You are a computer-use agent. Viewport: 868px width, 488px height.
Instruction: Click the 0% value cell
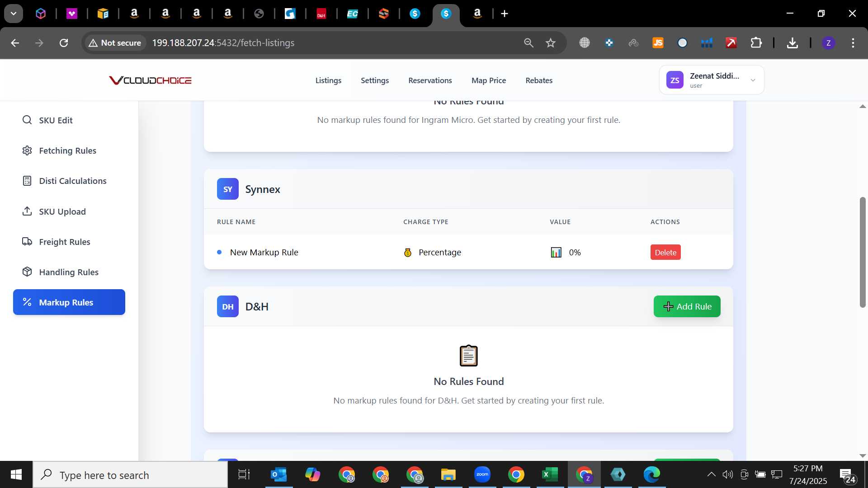[x=566, y=252]
